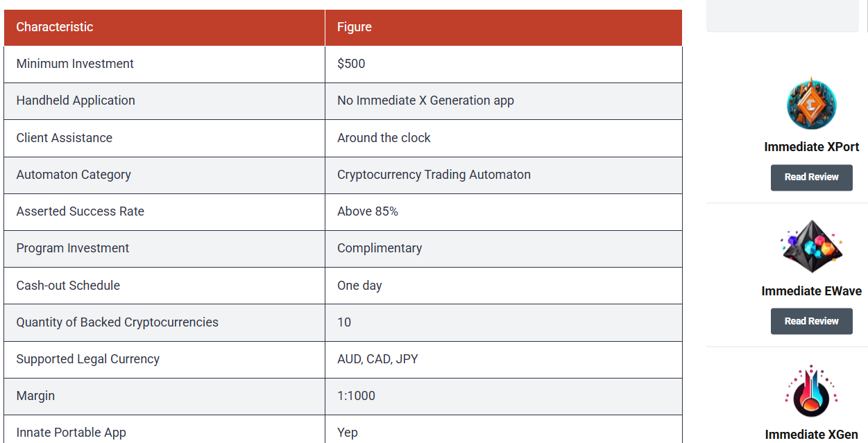Click the Immediate XGen logo icon
This screenshot has height=443, width=868.
(x=811, y=391)
